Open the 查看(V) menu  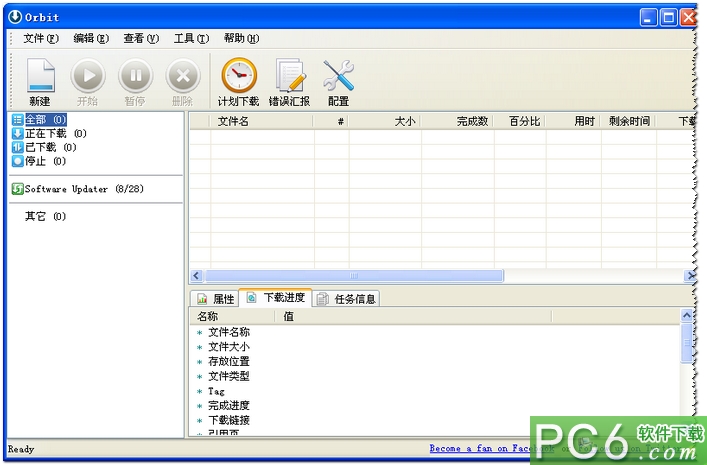tap(141, 39)
